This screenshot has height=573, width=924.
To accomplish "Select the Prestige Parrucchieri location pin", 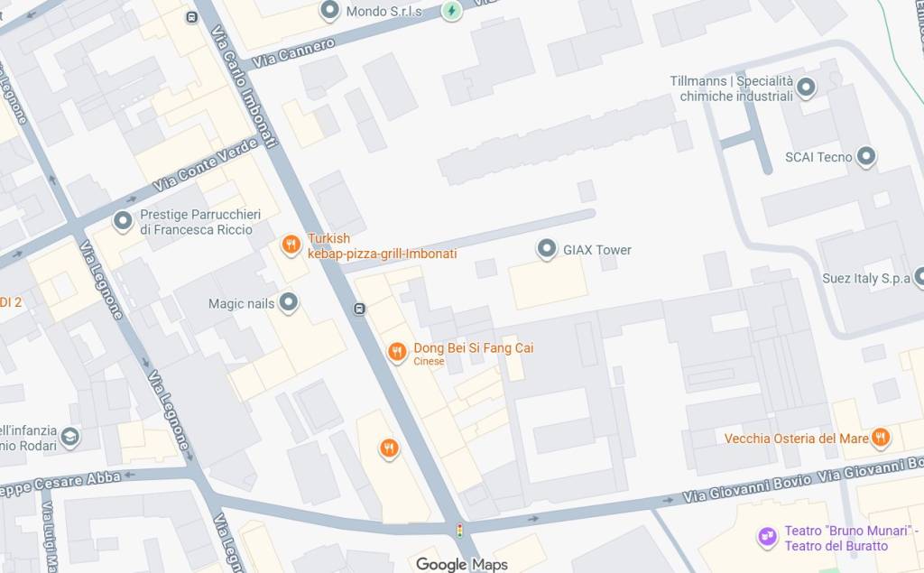I will [123, 222].
